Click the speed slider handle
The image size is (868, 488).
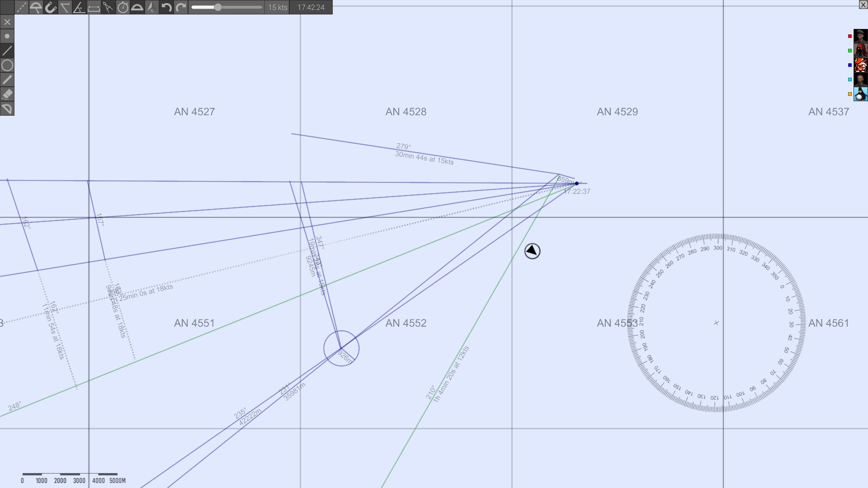[218, 7]
